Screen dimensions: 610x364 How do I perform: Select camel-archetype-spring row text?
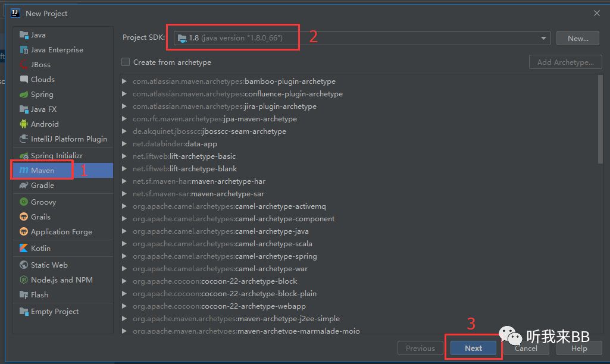coord(224,256)
